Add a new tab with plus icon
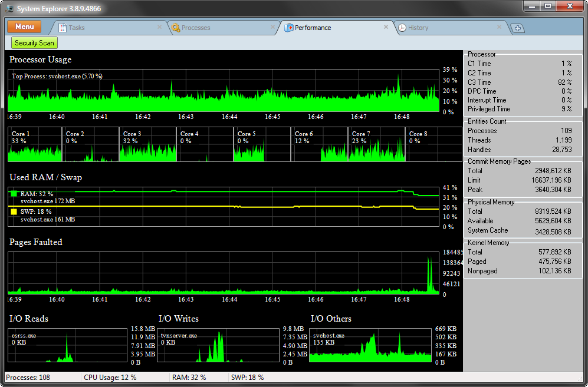Image resolution: width=588 pixels, height=387 pixels. [518, 28]
